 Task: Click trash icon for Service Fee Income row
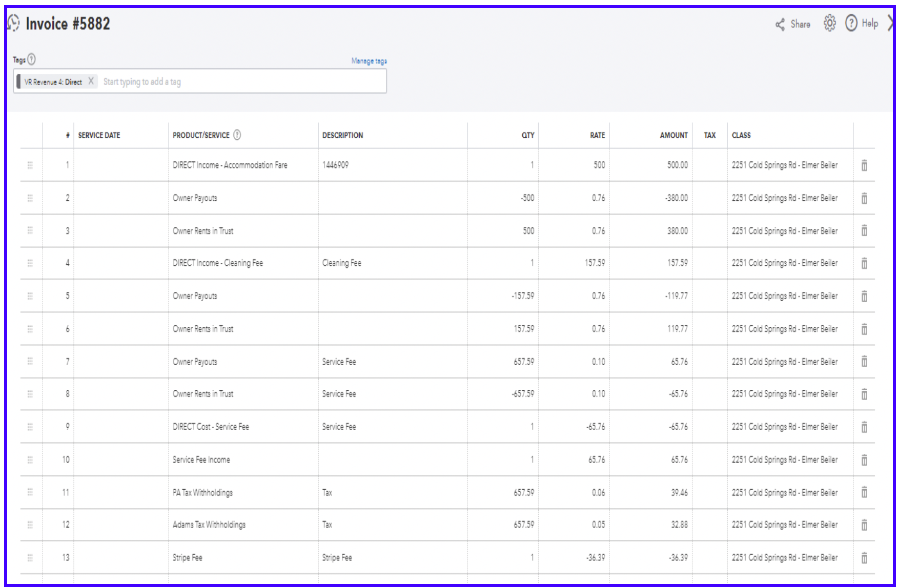point(864,460)
